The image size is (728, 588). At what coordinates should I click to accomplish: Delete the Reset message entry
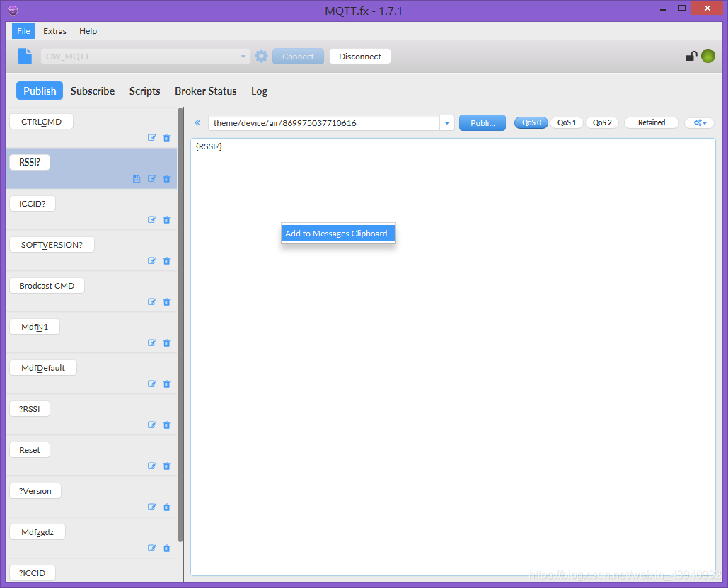167,466
